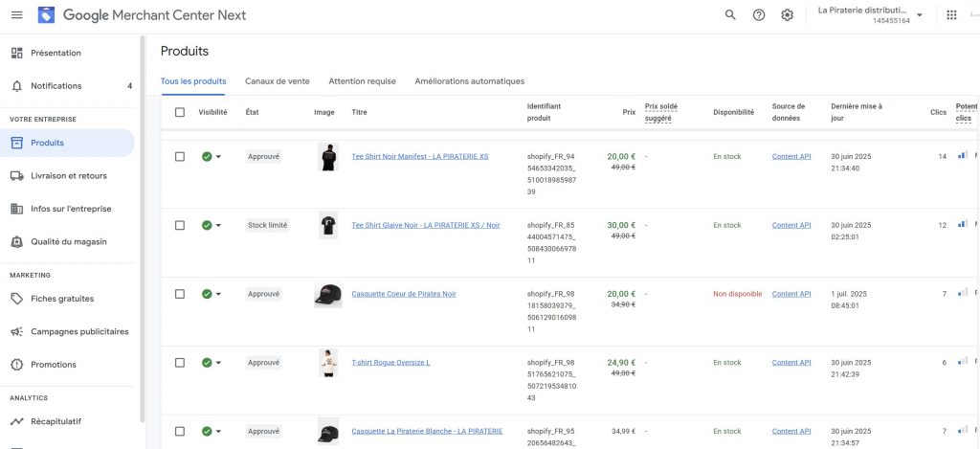Screen dimensions: 980x449
Task: Click potential clicks bar icon for Tee Shirt Glaive Noir
Action: [x=963, y=224]
